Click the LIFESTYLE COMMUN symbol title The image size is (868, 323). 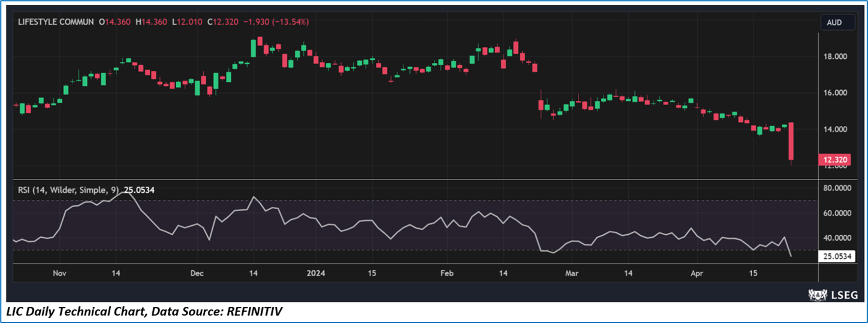click(x=56, y=22)
